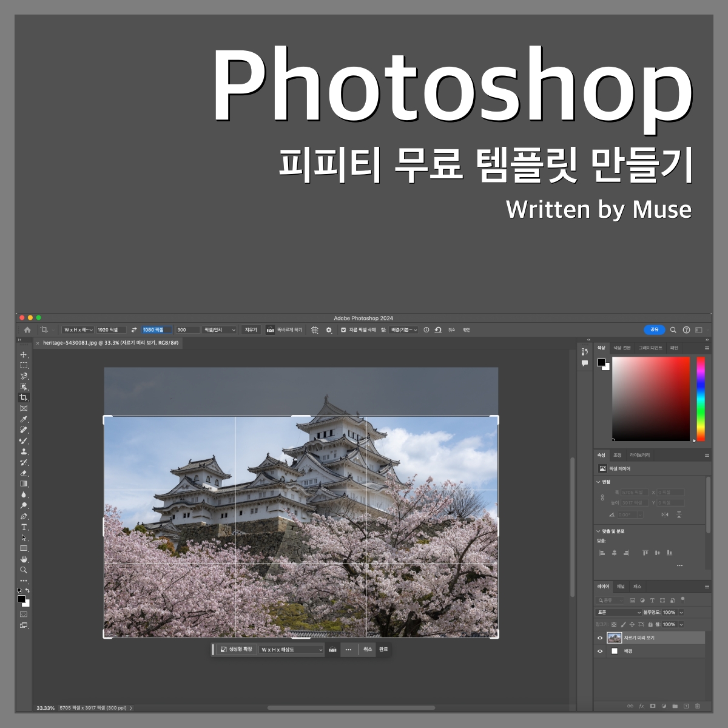This screenshot has width=728, height=728.
Task: Switch to the 패턴 tab
Action: pyautogui.click(x=674, y=348)
